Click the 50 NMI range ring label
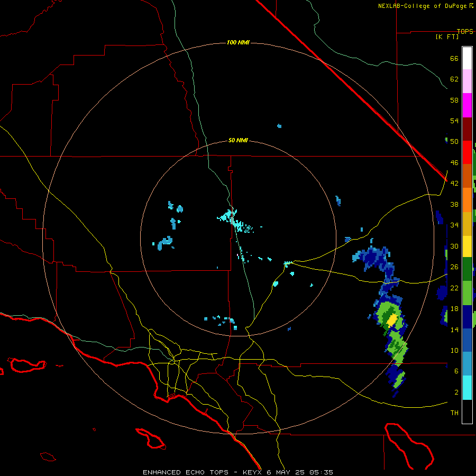The image size is (476, 476). click(238, 140)
